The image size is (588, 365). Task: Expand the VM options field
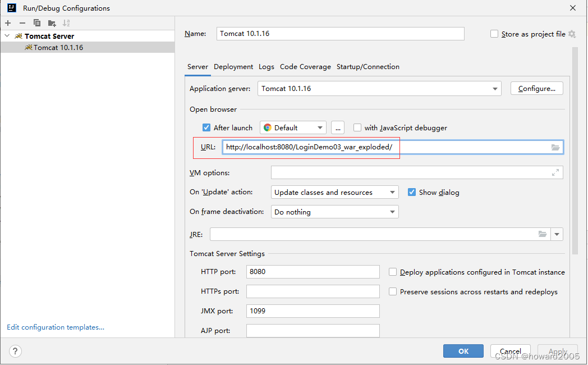[555, 172]
